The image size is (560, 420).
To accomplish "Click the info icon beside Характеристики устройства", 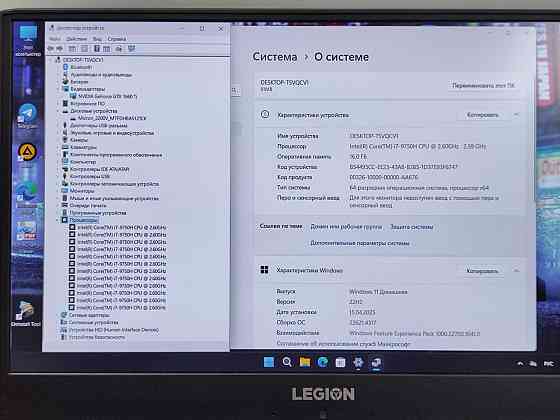I will click(x=265, y=115).
